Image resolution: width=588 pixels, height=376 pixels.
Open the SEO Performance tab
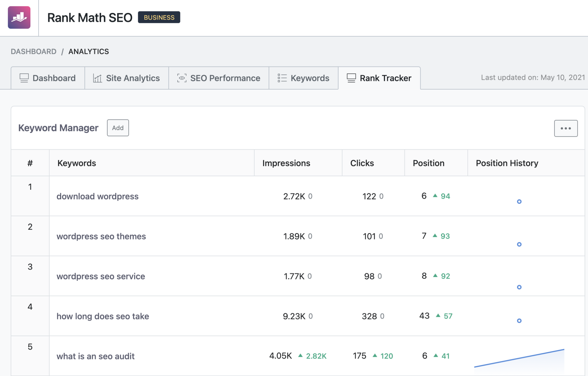219,78
